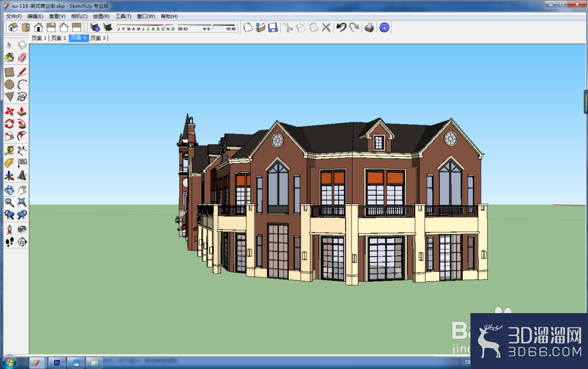Select the Eraser tool

22,58
